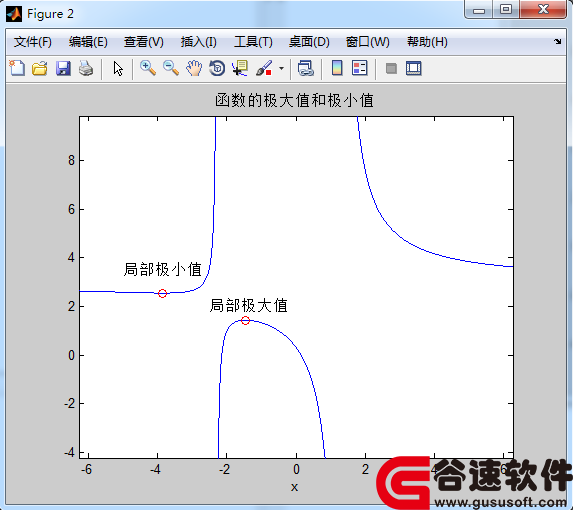The image size is (573, 510).
Task: Click the plot title 函数的极大值和极小值
Action: [294, 100]
